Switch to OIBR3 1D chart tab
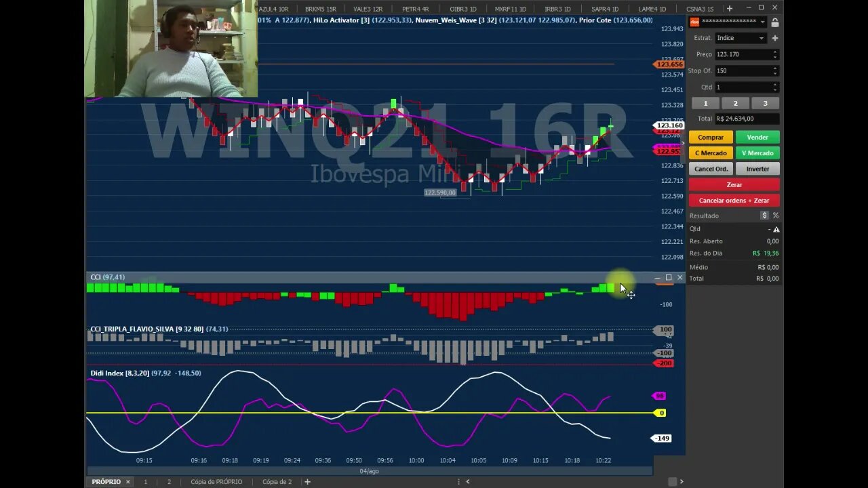This screenshot has height=488, width=868. point(462,9)
